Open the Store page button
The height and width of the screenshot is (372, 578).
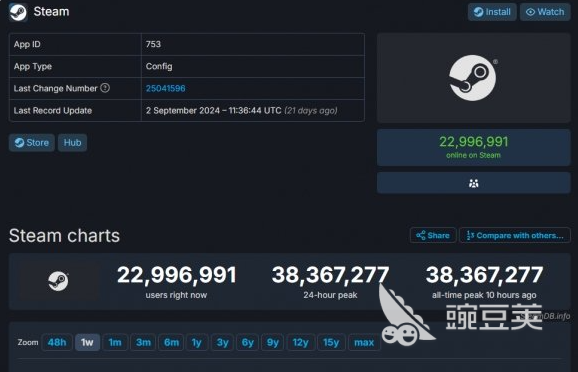(x=32, y=143)
